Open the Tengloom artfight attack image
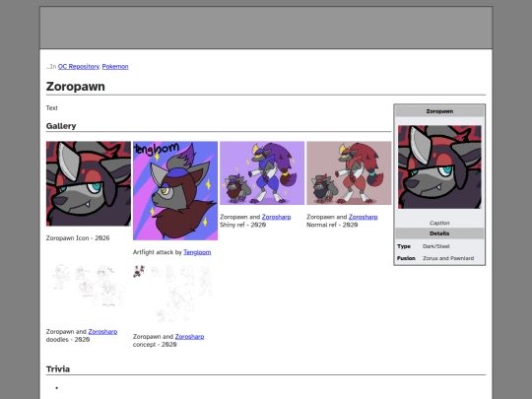 (175, 191)
